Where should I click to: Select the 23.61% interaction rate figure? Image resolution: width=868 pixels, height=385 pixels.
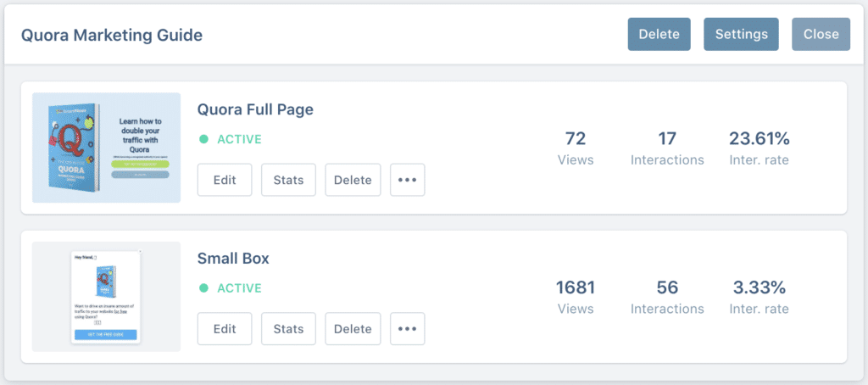pyautogui.click(x=759, y=138)
